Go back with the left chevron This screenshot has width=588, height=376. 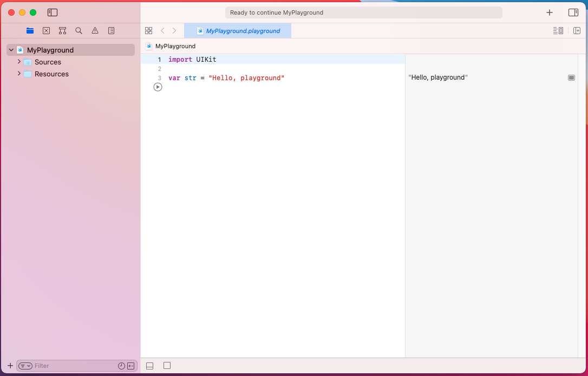[162, 31]
